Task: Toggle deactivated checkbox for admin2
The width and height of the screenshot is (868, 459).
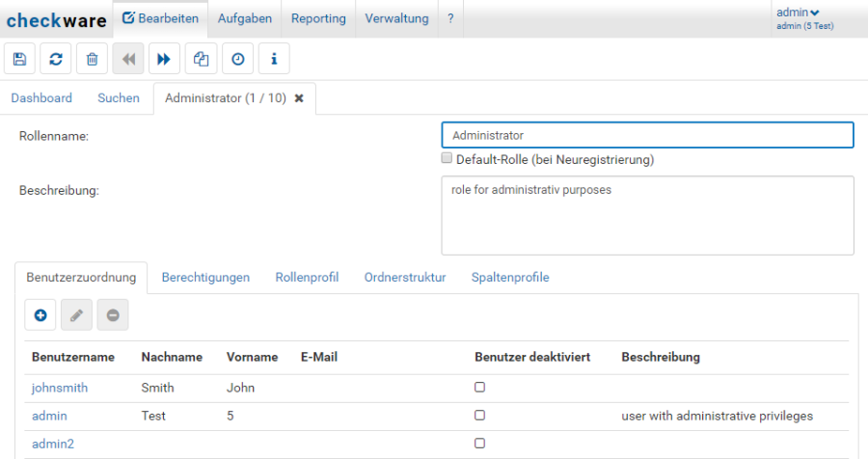Action: [x=479, y=444]
